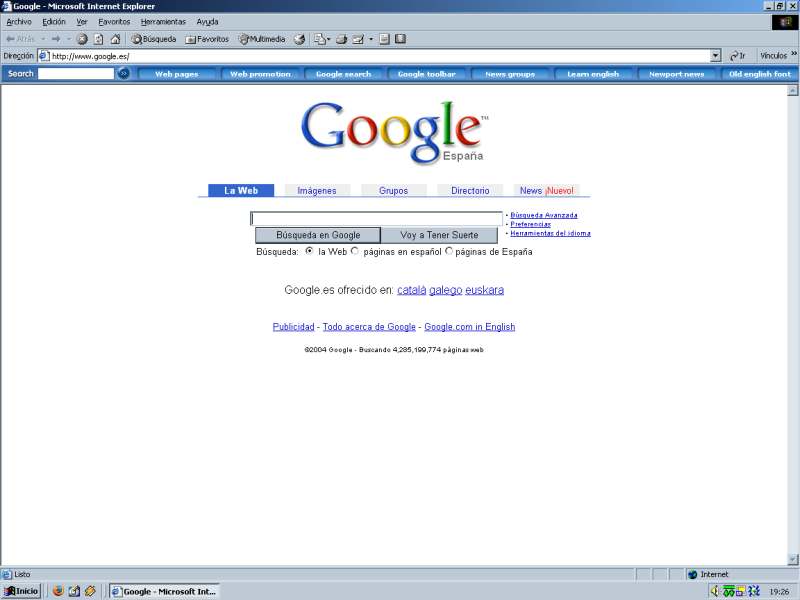Open the Edición menu
Viewport: 800px width, 600px height.
coord(54,22)
